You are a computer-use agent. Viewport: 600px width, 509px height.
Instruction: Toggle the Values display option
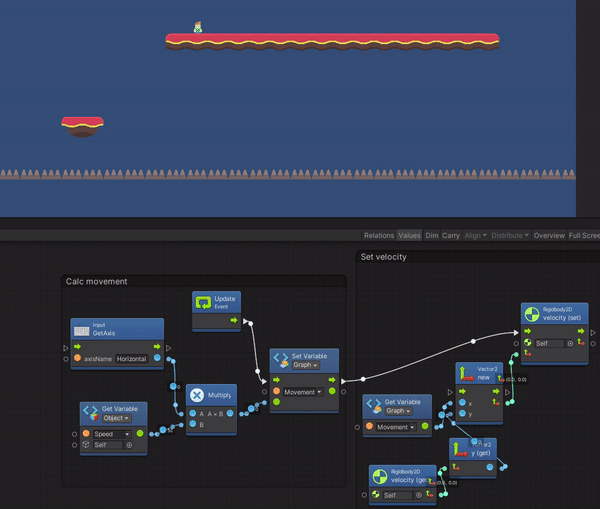409,236
